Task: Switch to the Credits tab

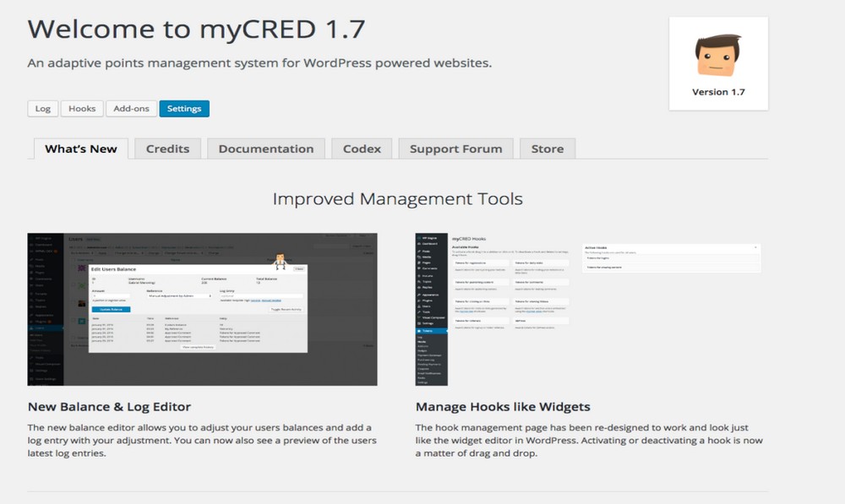Action: 167,149
